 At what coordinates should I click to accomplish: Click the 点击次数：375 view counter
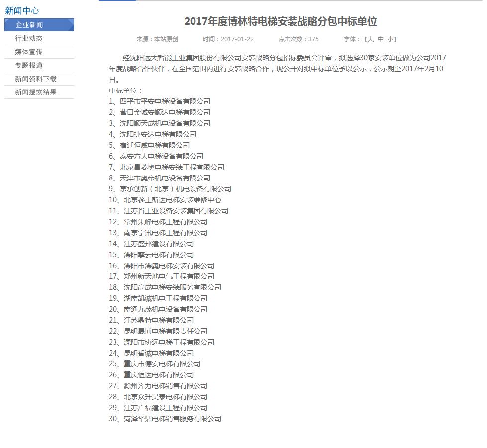(x=298, y=39)
